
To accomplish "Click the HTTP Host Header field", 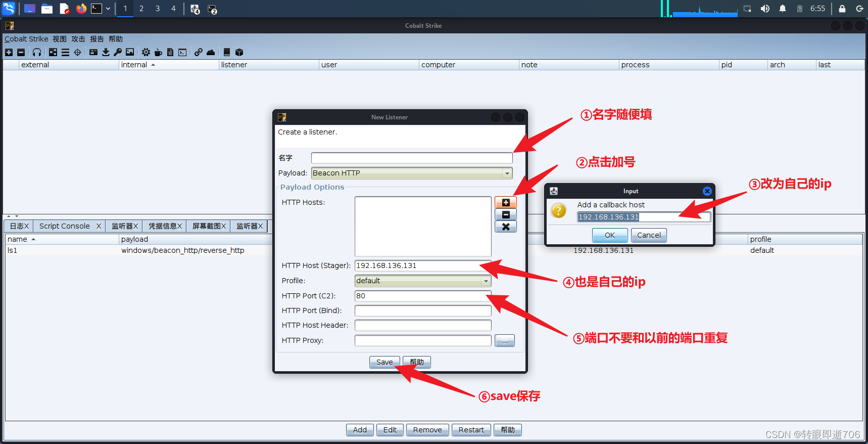I will (423, 325).
